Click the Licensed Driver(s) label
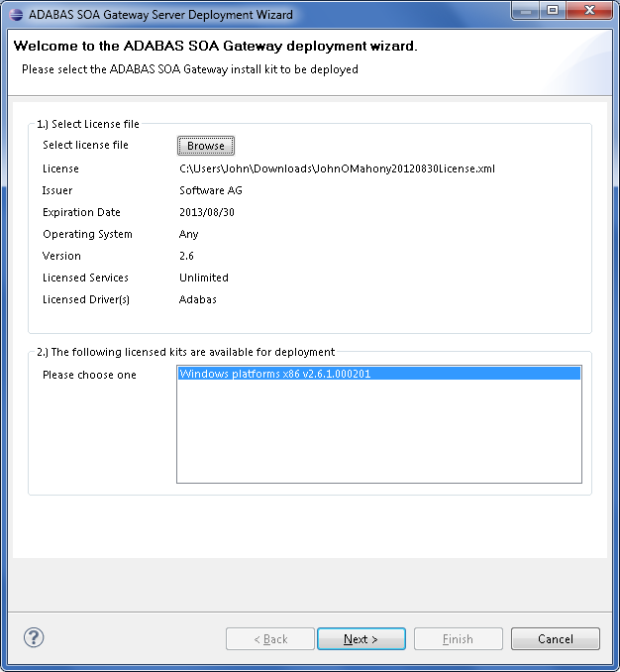This screenshot has height=672, width=620. point(86,299)
